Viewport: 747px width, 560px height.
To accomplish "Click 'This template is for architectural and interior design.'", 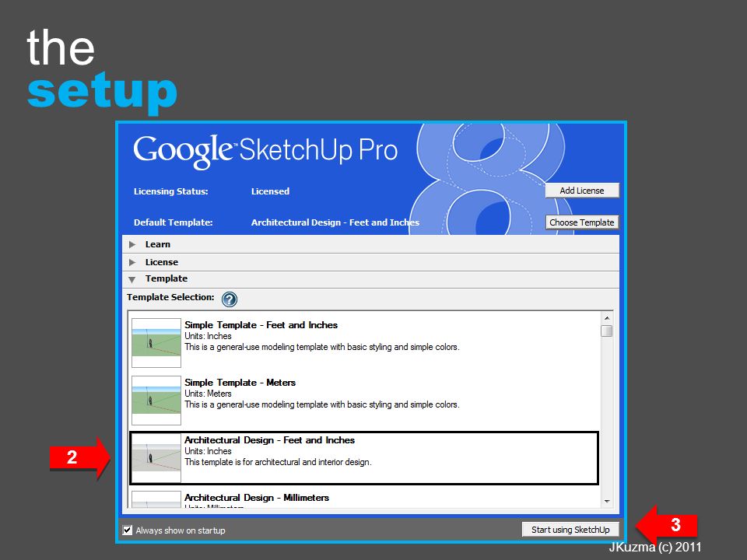I will click(278, 462).
